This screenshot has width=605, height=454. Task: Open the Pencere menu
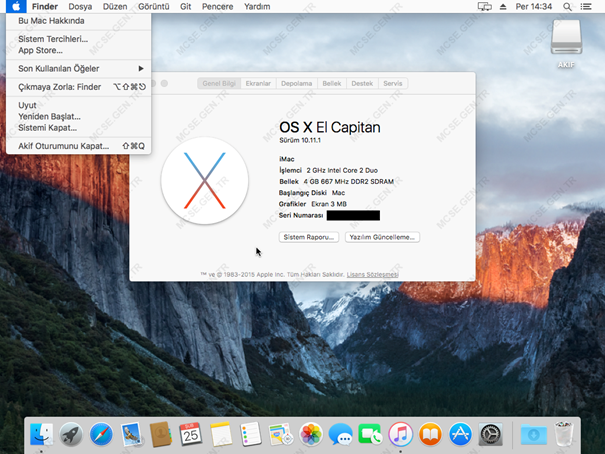[218, 7]
